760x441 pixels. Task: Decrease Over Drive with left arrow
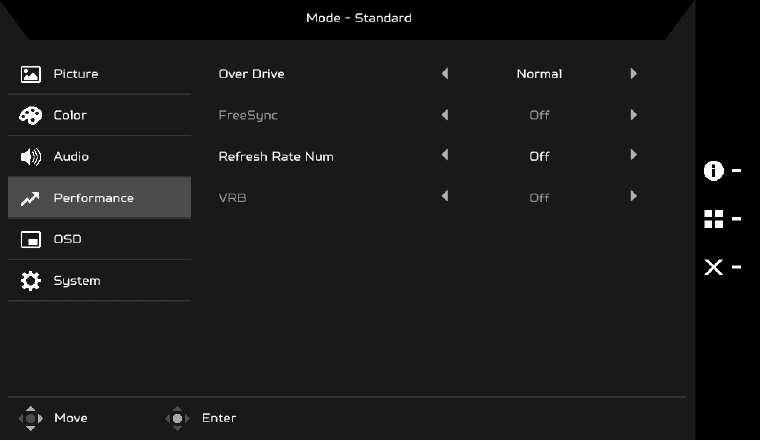coord(445,74)
